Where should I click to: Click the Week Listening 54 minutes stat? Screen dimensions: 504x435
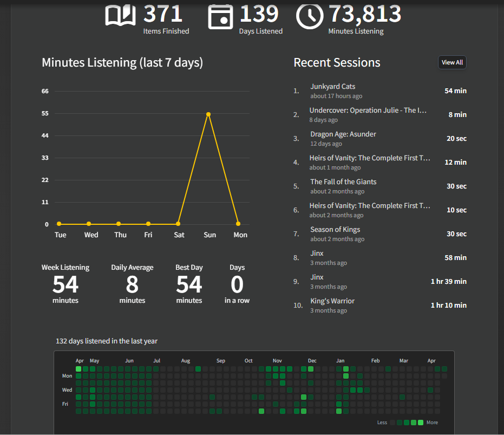tap(66, 284)
